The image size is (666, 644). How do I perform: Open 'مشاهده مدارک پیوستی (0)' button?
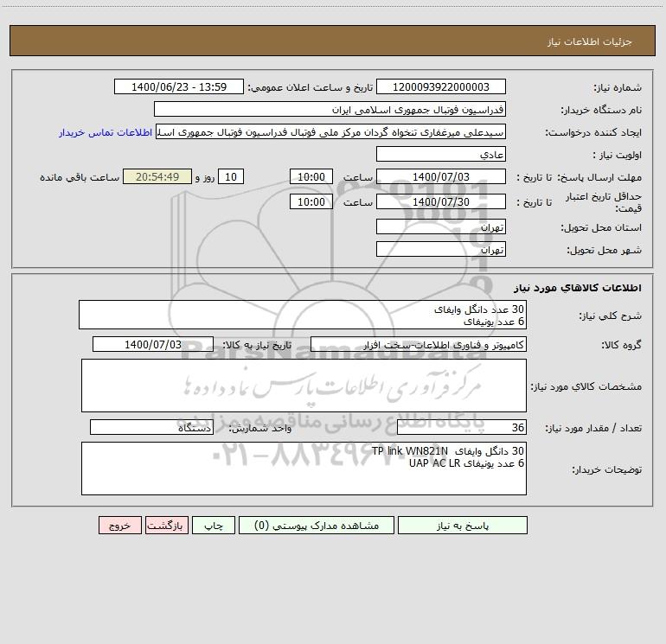[317, 526]
